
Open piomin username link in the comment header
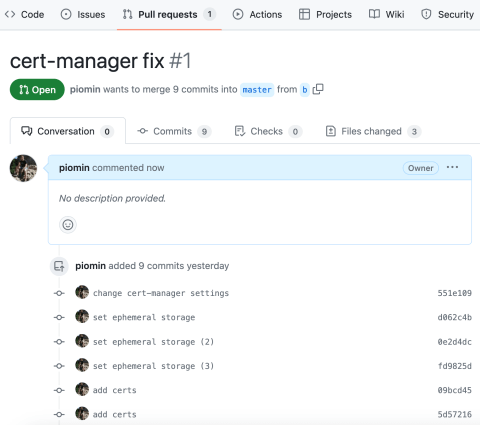(x=74, y=168)
